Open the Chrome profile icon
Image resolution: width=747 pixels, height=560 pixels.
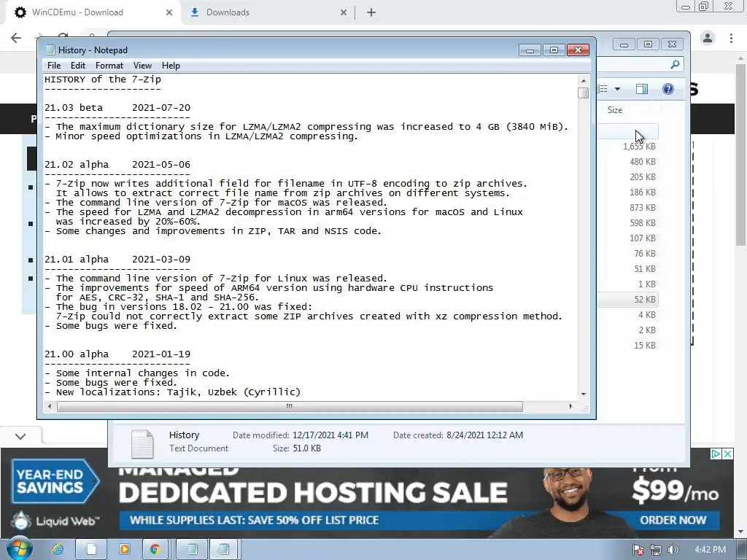pyautogui.click(x=708, y=38)
